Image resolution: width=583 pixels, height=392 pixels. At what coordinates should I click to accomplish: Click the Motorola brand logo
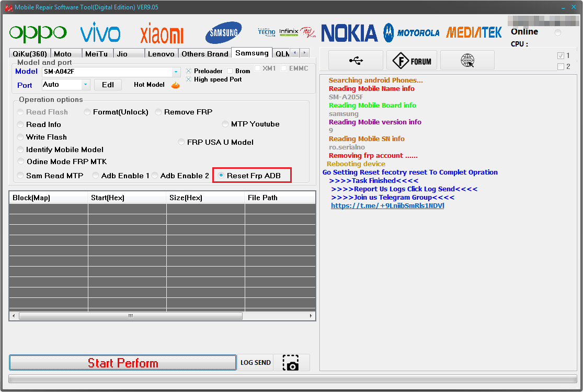pyautogui.click(x=411, y=33)
